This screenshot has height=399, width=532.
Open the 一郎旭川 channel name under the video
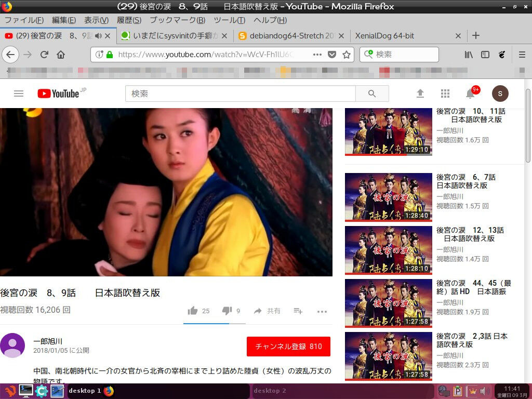pyautogui.click(x=48, y=341)
